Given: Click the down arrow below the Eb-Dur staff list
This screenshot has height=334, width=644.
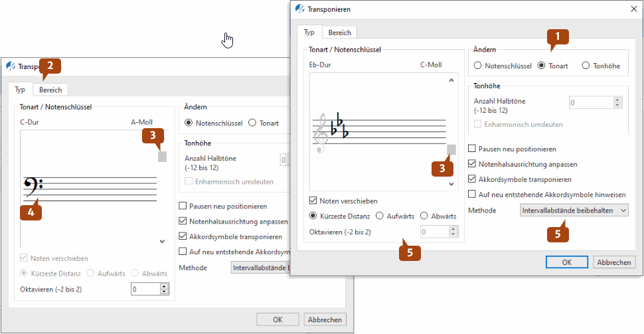Looking at the screenshot, I should (x=451, y=184).
